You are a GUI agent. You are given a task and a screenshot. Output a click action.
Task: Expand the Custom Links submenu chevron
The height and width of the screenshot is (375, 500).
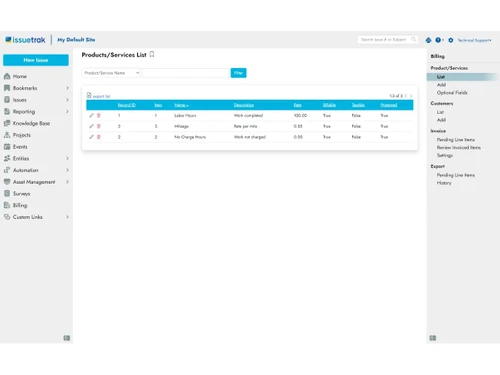[x=67, y=217]
